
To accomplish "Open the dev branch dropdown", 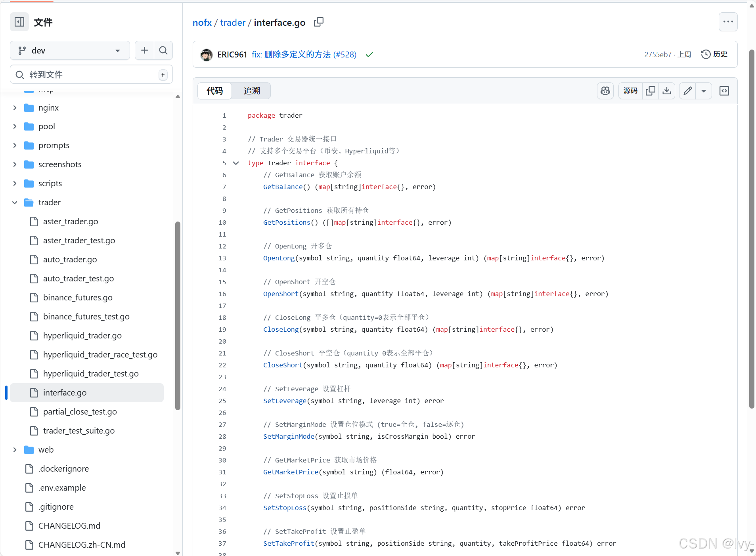I will click(x=70, y=50).
